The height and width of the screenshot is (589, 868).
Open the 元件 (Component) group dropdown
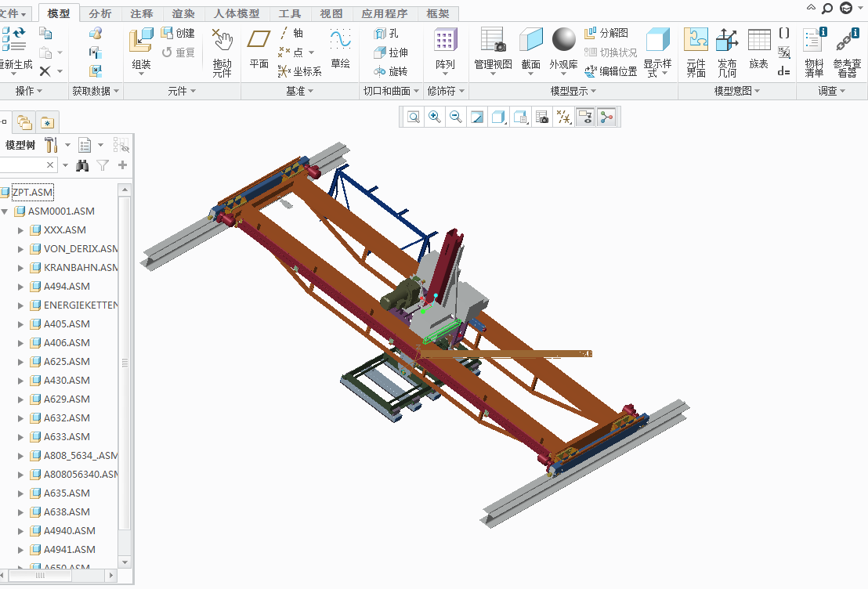tap(182, 91)
